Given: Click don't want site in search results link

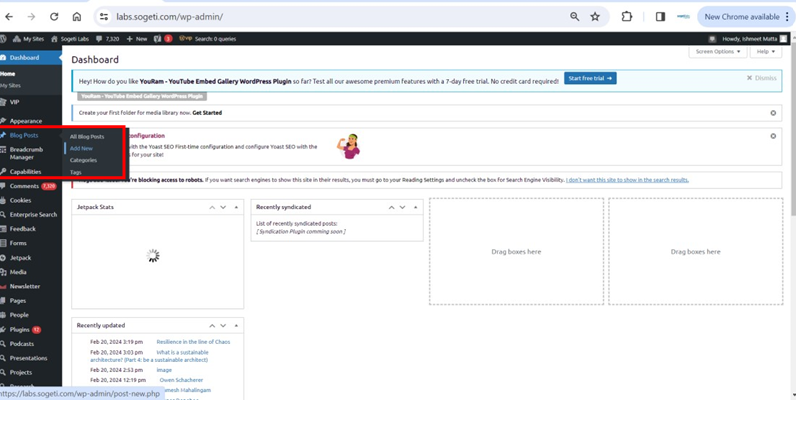Looking at the screenshot, I should [627, 180].
